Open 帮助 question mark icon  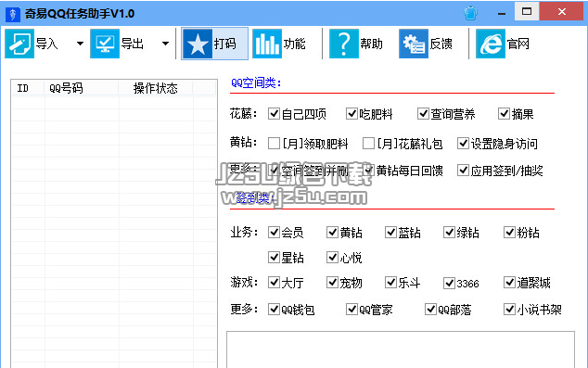pos(343,44)
